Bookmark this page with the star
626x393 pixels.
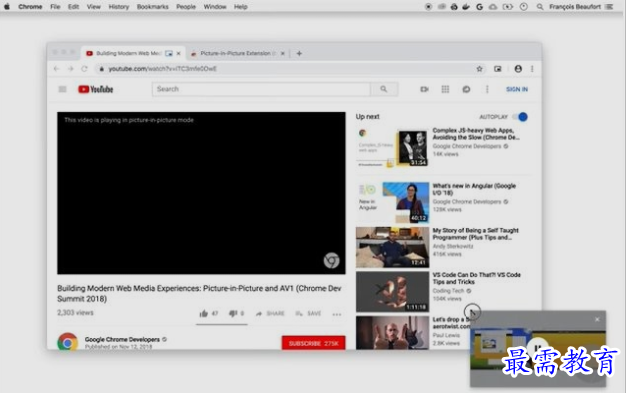479,69
